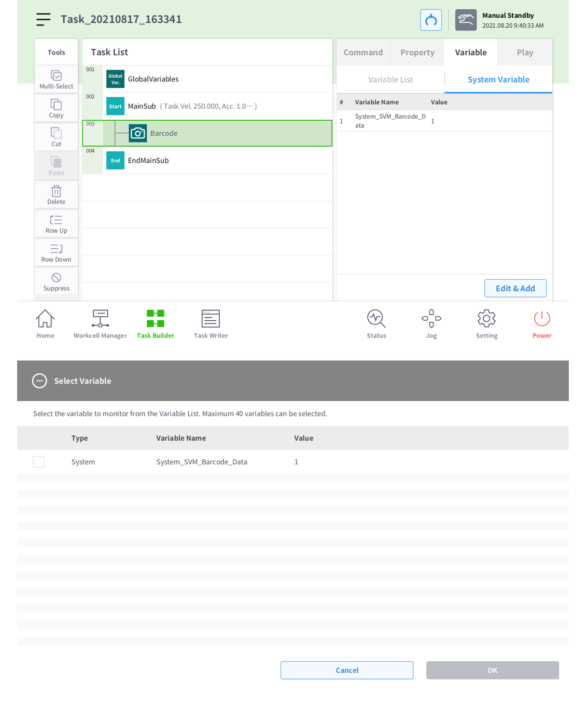Image resolution: width=588 pixels, height=723 pixels.
Task: Click the Manual Standby mode indicator
Action: coord(501,20)
